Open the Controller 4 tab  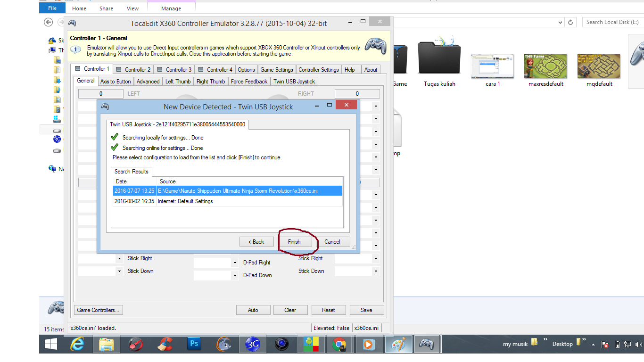tap(215, 69)
